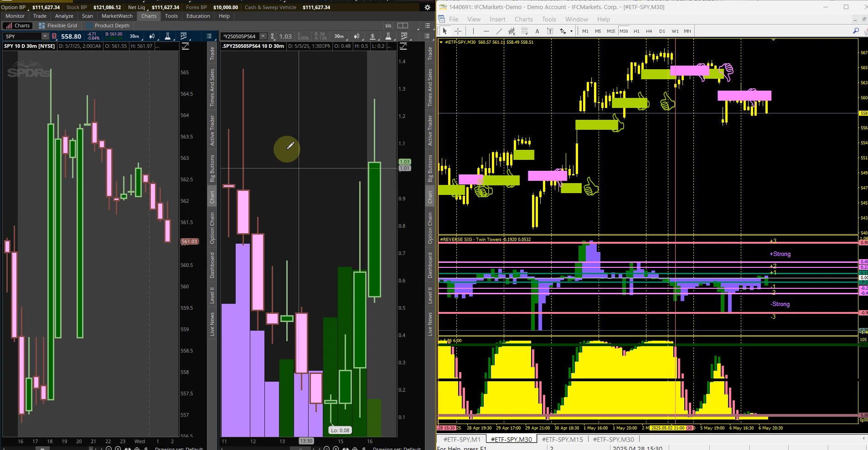The width and height of the screenshot is (868, 450).
Task: Click the Text label tool in MetaTrader toolbar
Action: click(x=550, y=31)
